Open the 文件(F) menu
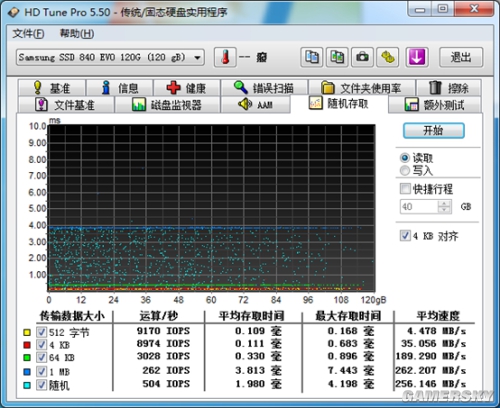The width and height of the screenshot is (500, 408). pyautogui.click(x=28, y=34)
